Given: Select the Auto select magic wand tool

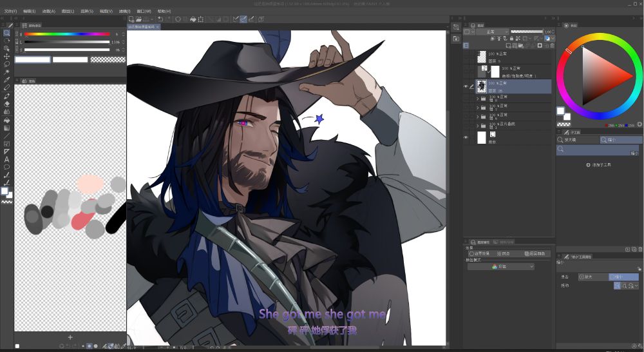Looking at the screenshot, I should [x=6, y=72].
